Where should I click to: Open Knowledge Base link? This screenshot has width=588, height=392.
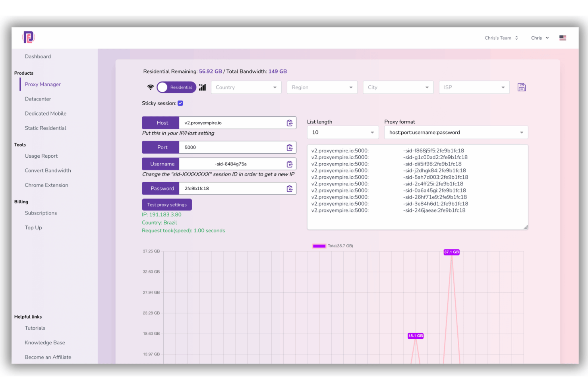[x=45, y=343]
